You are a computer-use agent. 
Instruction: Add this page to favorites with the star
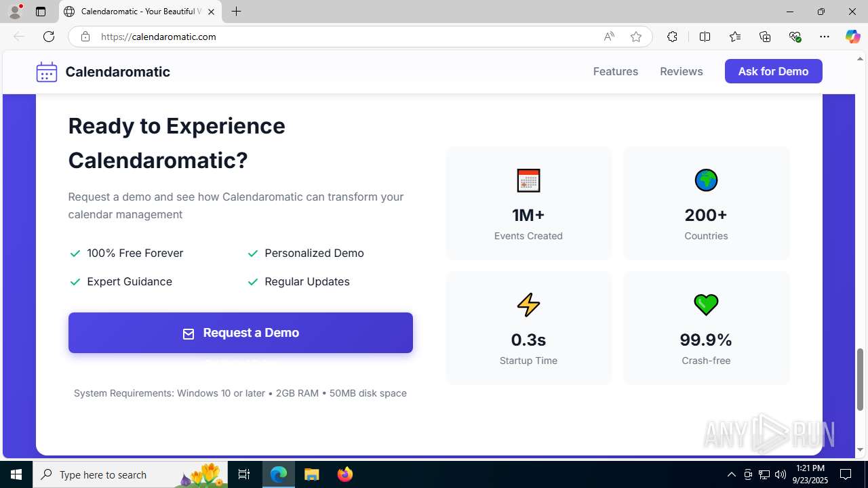pos(636,37)
